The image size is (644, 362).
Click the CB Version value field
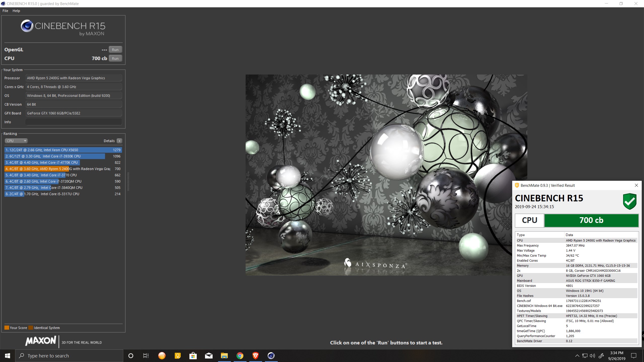point(74,104)
